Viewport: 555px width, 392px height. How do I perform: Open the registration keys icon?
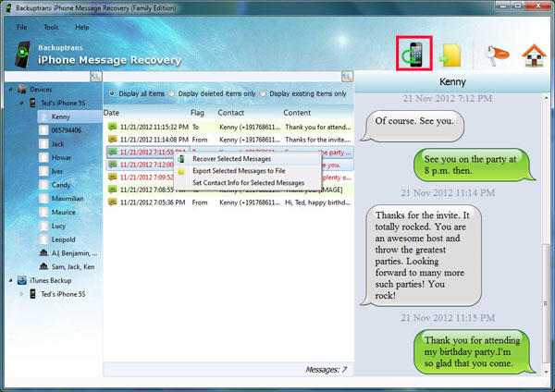tap(496, 55)
